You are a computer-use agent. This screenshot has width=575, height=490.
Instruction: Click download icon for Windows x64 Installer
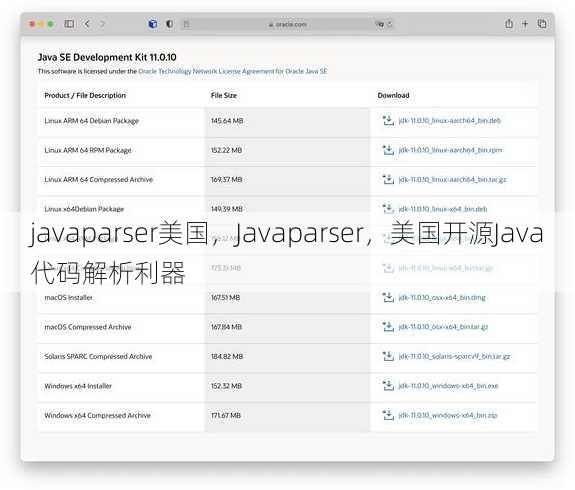pos(388,385)
